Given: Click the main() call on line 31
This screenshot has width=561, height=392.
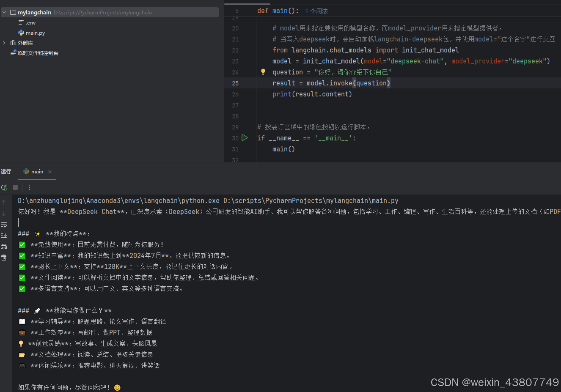Looking at the screenshot, I should (x=283, y=149).
